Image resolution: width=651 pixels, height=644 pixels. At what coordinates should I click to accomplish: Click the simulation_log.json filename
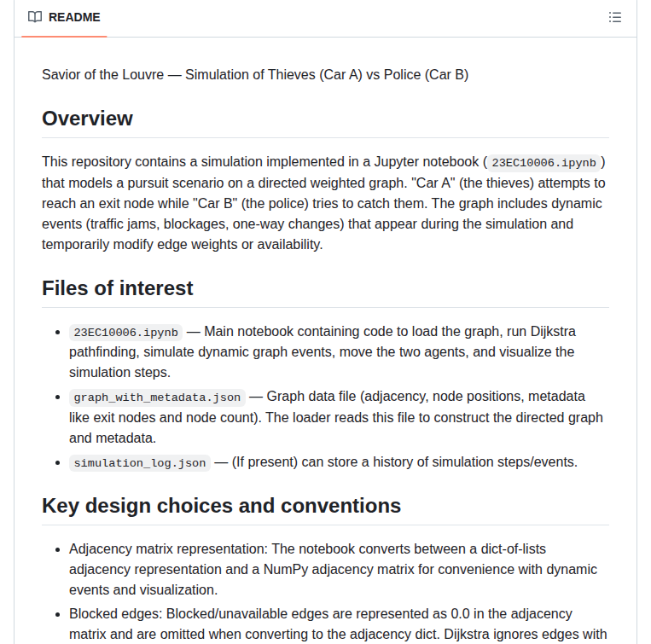(x=140, y=462)
